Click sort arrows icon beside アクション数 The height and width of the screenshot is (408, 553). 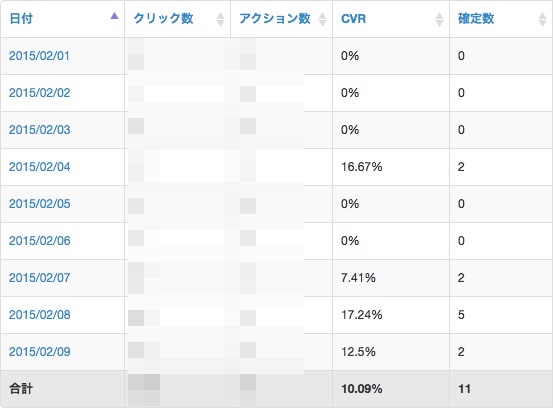tap(322, 19)
